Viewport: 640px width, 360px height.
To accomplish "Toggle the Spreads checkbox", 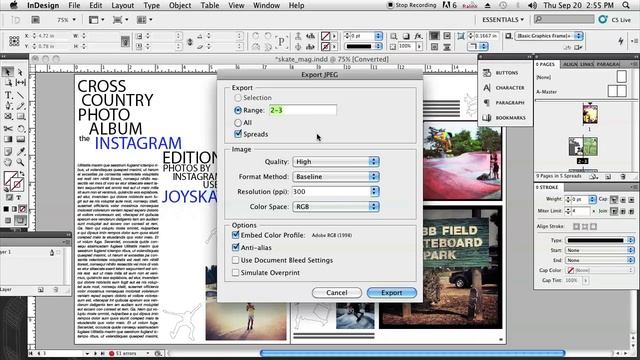I will point(238,134).
